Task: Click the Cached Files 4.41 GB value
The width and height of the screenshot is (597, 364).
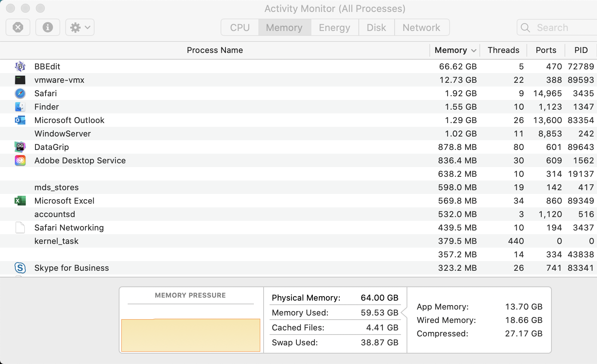Action: pyautogui.click(x=382, y=327)
